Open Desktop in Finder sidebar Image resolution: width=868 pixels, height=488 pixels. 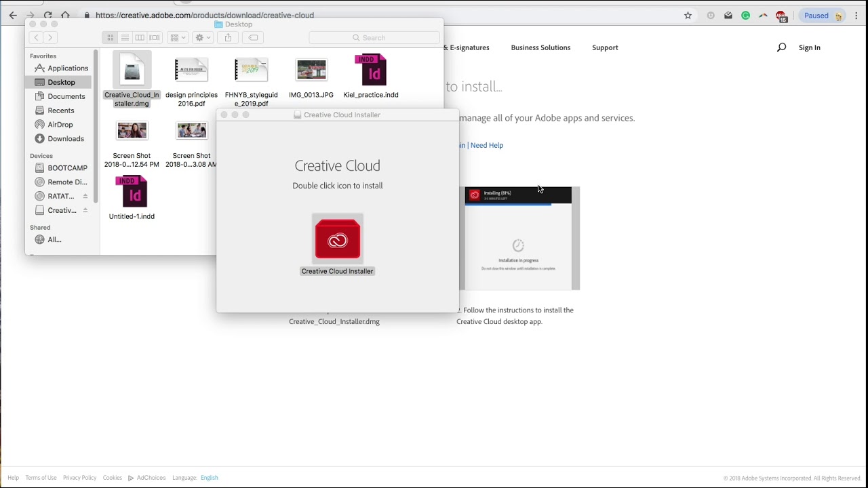58,82
